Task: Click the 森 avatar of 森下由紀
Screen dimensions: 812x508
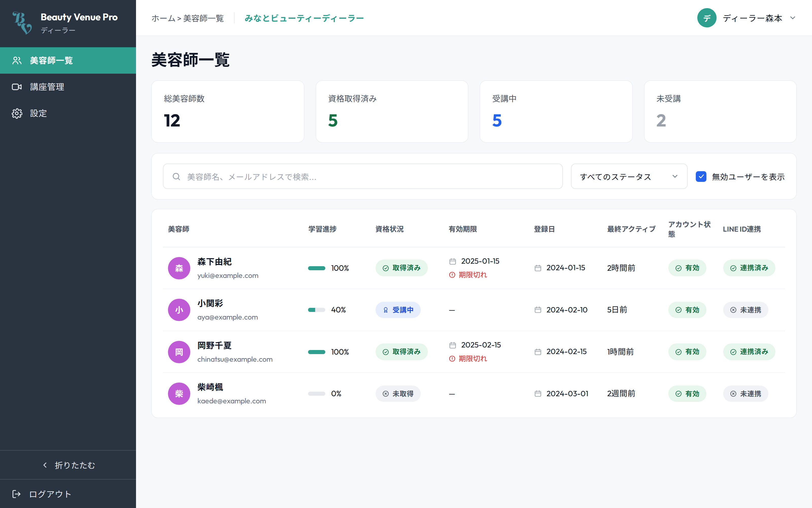Action: click(x=179, y=268)
